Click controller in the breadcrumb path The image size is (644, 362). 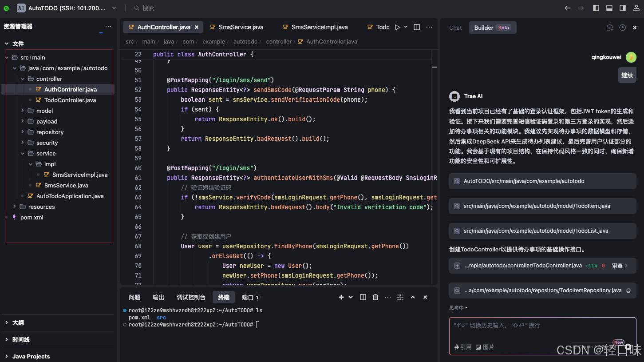pyautogui.click(x=279, y=41)
